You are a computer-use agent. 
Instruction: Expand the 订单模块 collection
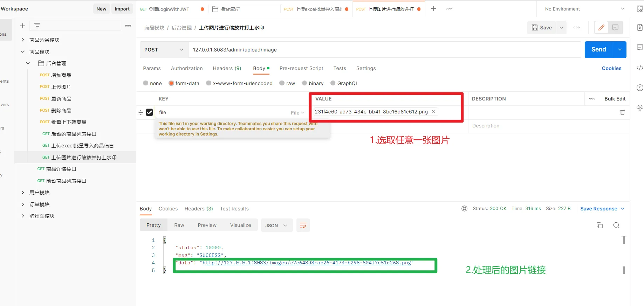(x=23, y=204)
